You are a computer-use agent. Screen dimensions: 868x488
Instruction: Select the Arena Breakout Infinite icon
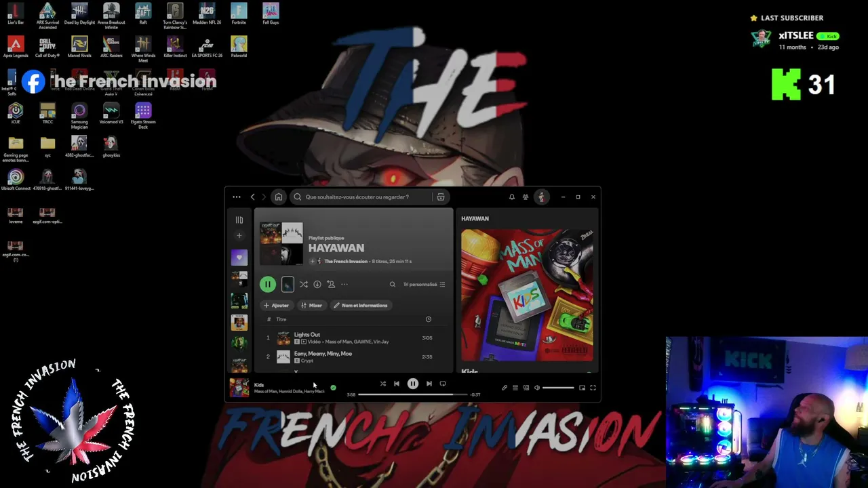pyautogui.click(x=111, y=16)
